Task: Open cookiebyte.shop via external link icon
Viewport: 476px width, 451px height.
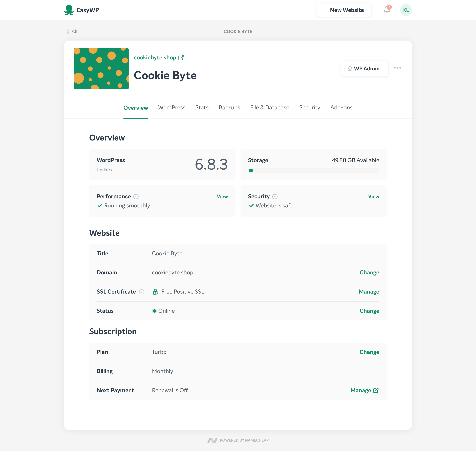Action: [x=181, y=57]
